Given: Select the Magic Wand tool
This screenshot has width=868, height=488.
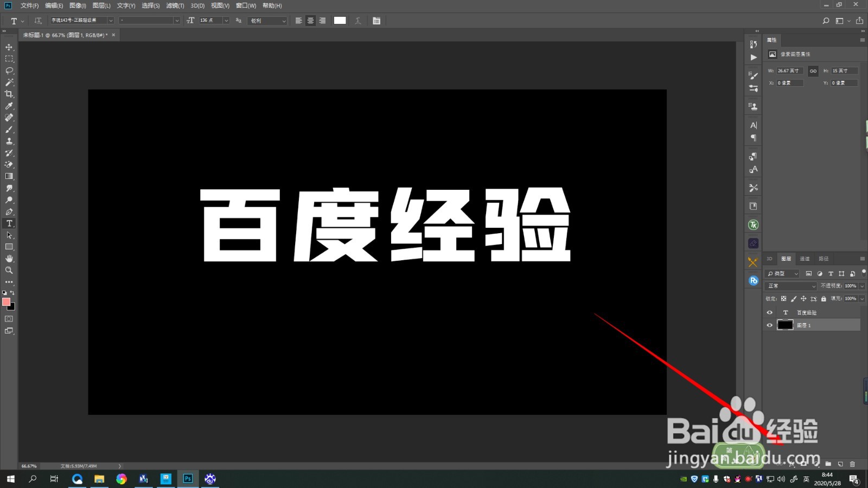Looking at the screenshot, I should 9,82.
